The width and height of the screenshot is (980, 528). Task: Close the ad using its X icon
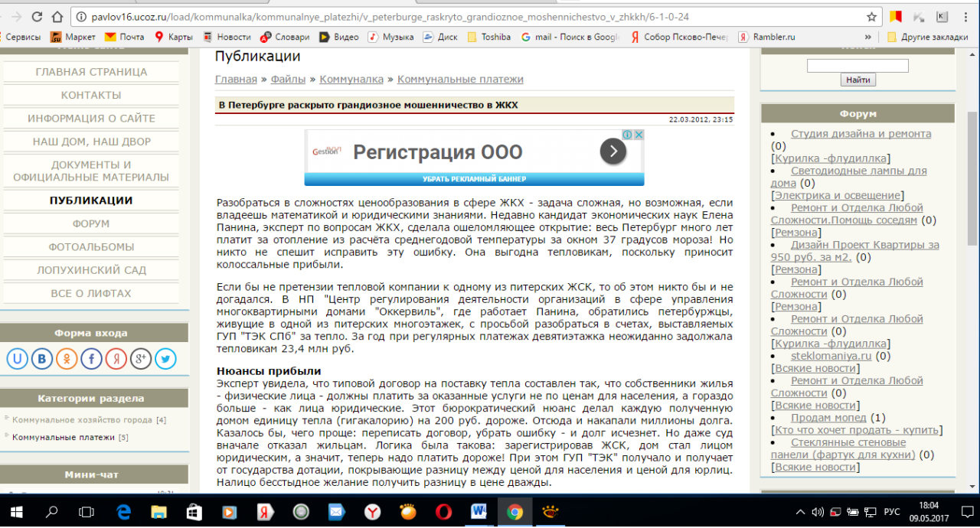tap(639, 135)
